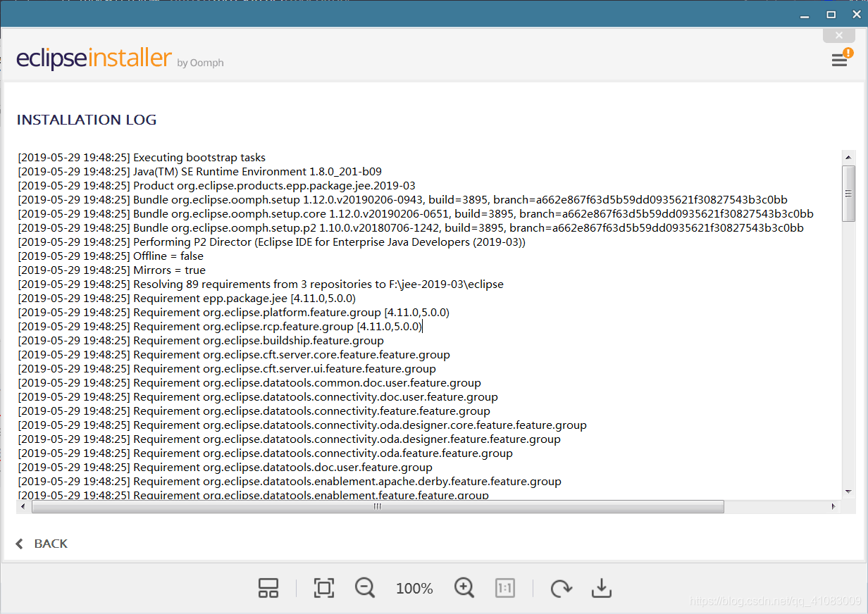Select the 'Performing P2 Director' log line
The height and width of the screenshot is (614, 868).
[272, 242]
